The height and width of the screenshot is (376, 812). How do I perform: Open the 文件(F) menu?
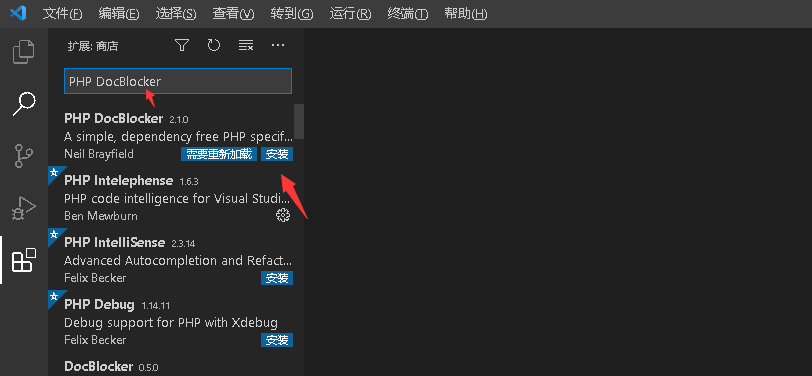coord(62,14)
